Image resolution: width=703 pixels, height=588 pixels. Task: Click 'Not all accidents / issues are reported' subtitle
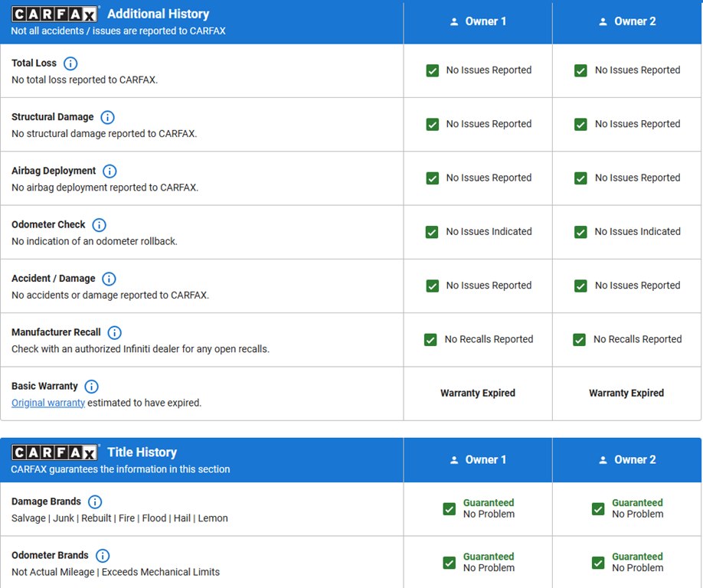coord(119,31)
